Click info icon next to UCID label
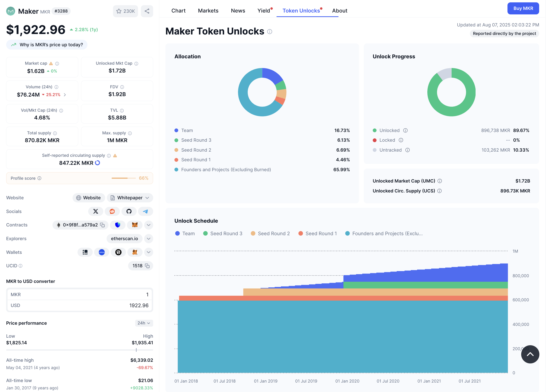The width and height of the screenshot is (546, 392). pos(21,266)
